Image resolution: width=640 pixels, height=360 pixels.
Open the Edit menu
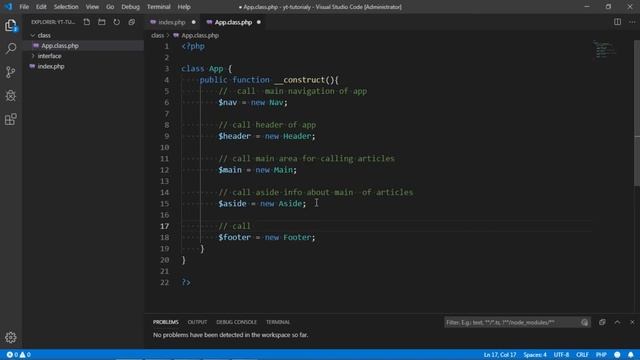pos(41,7)
